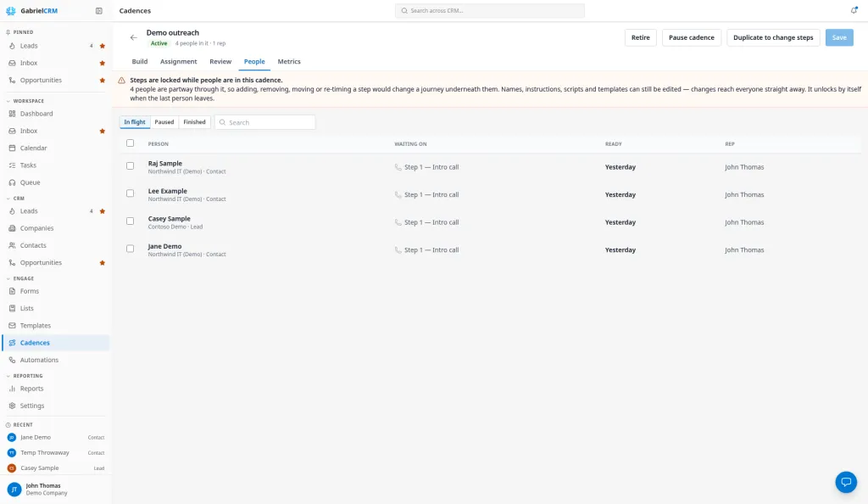Unpin Leads star in Pinned section
The image size is (868, 504).
(x=103, y=46)
